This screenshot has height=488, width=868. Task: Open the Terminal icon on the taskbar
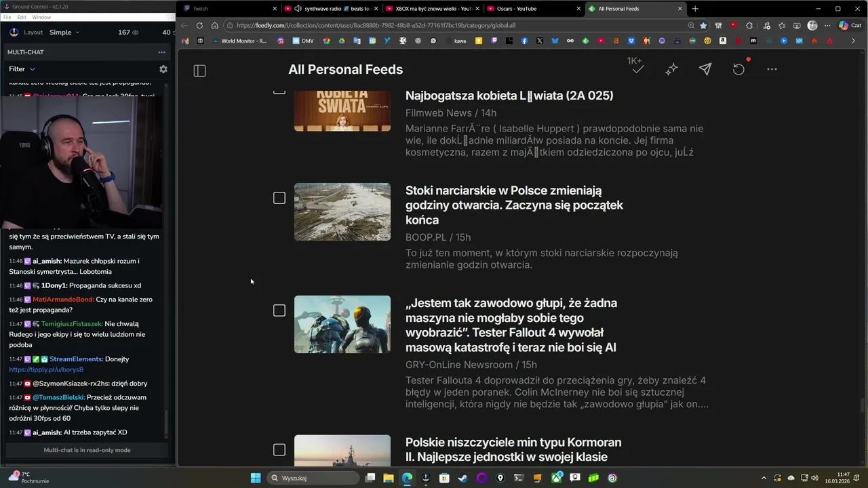[519, 478]
